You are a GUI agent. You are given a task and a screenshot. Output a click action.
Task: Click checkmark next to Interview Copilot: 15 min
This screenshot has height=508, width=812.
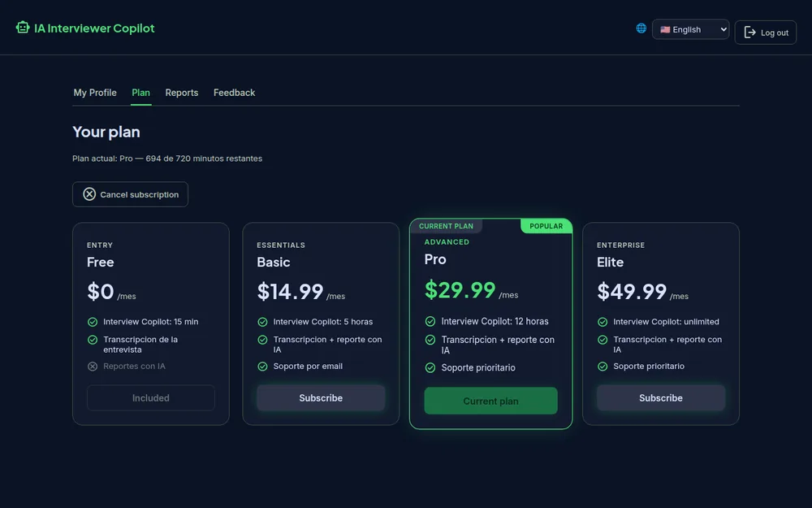click(93, 322)
